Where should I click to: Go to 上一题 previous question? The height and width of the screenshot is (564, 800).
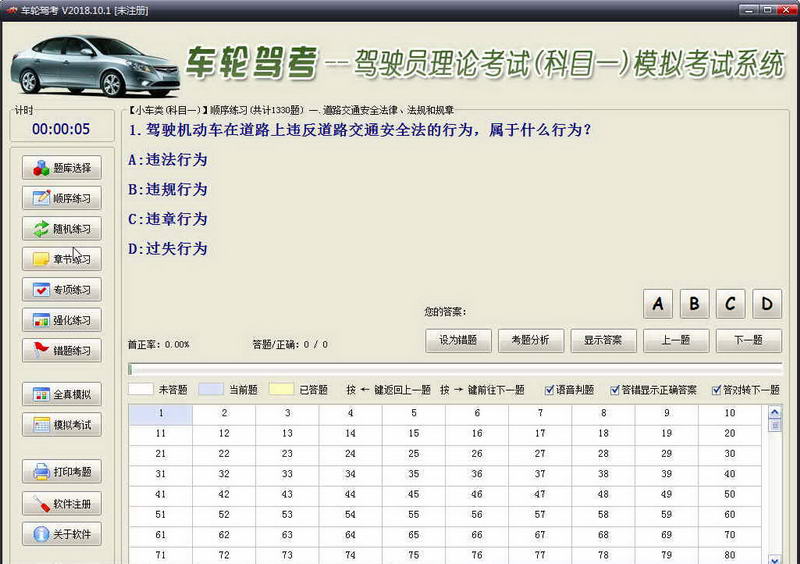(676, 340)
